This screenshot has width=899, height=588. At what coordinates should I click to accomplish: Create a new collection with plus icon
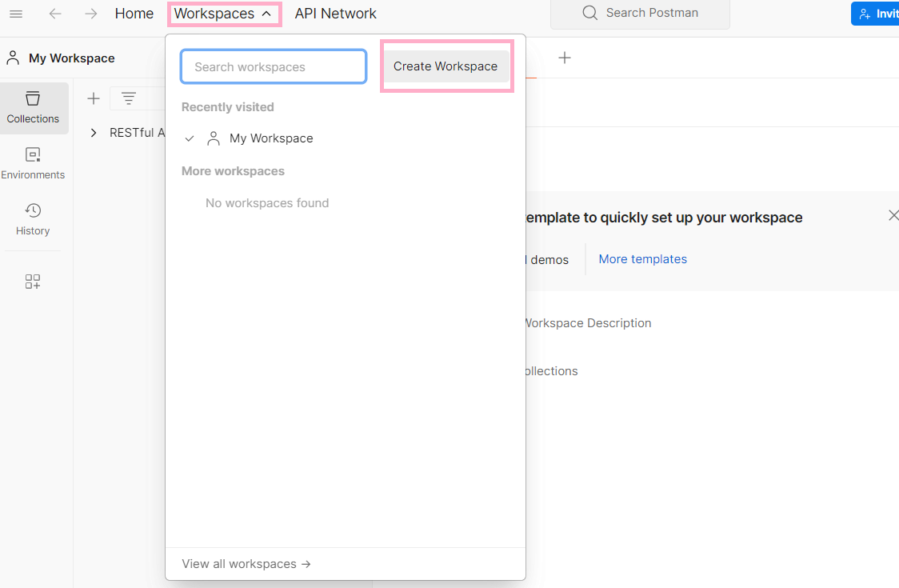94,98
